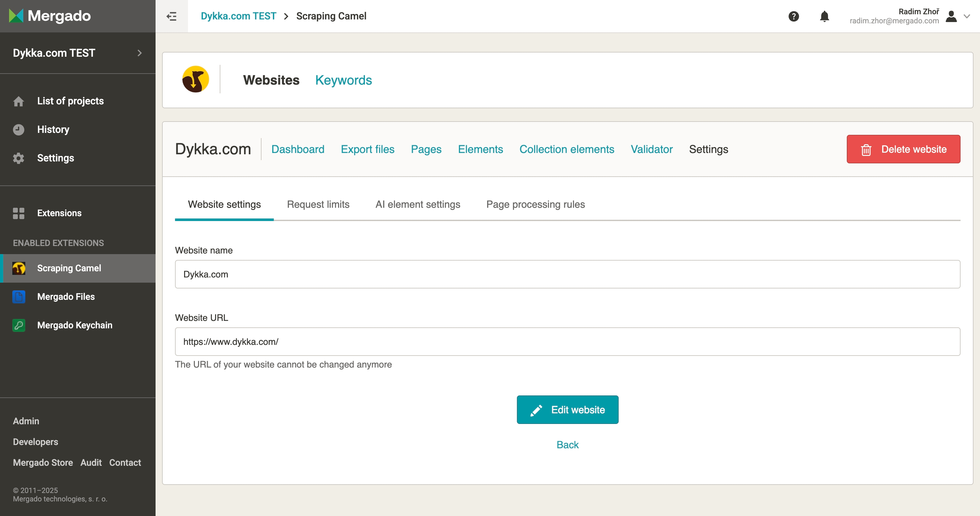Open notifications bell icon
980x516 pixels.
tap(824, 16)
